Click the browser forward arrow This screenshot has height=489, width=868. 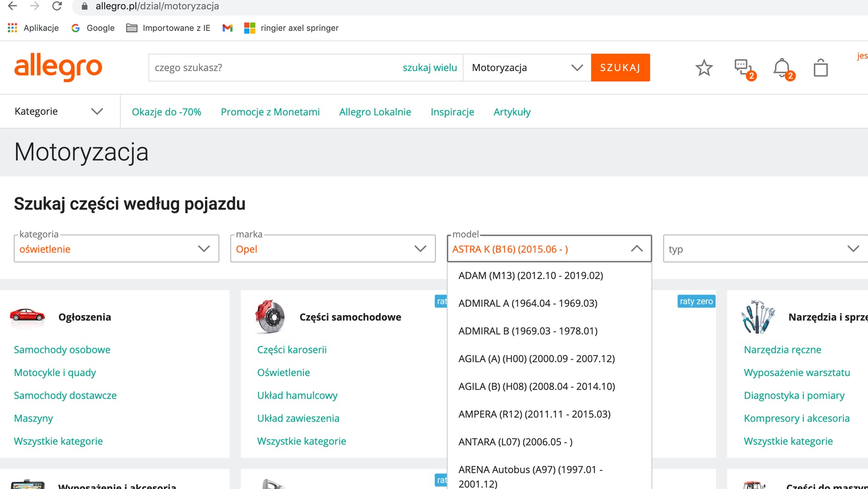pos(35,6)
